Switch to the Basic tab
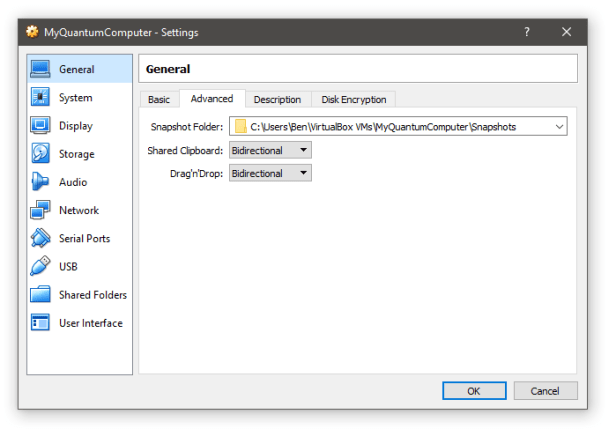The image size is (616, 429). (x=159, y=99)
